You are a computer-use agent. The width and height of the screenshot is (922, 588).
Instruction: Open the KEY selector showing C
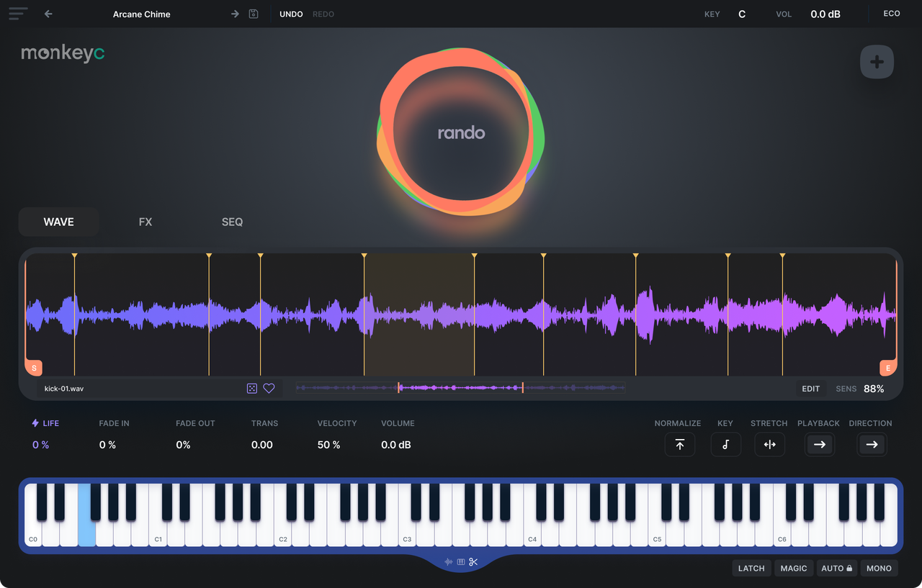742,14
